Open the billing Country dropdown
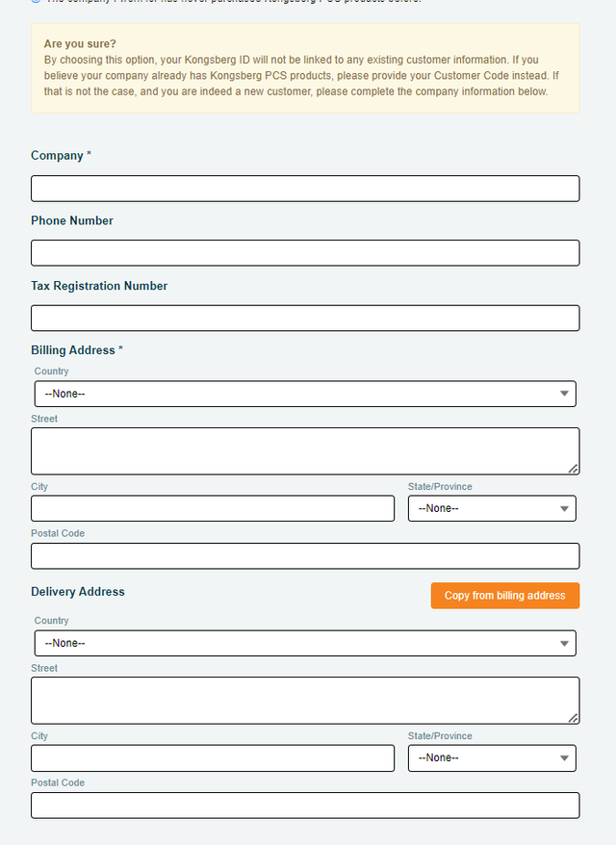 tap(304, 394)
